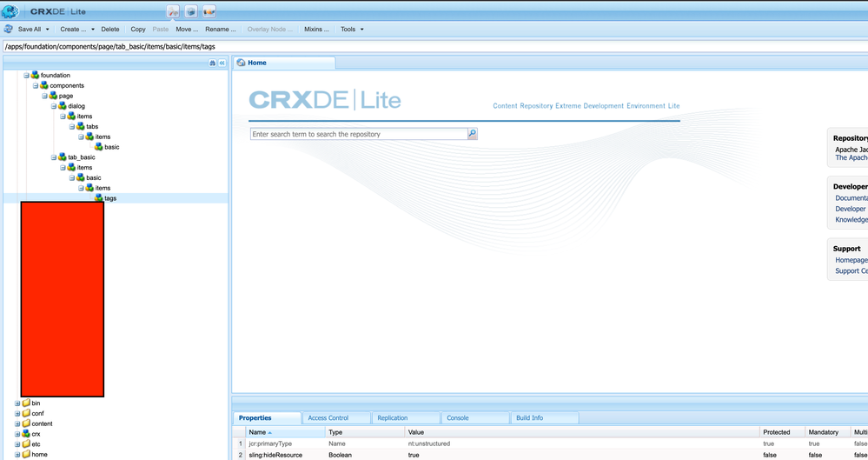Screen dimensions: 868x460
Task: Click the CRXDE Lite logo icon
Action: [x=11, y=11]
